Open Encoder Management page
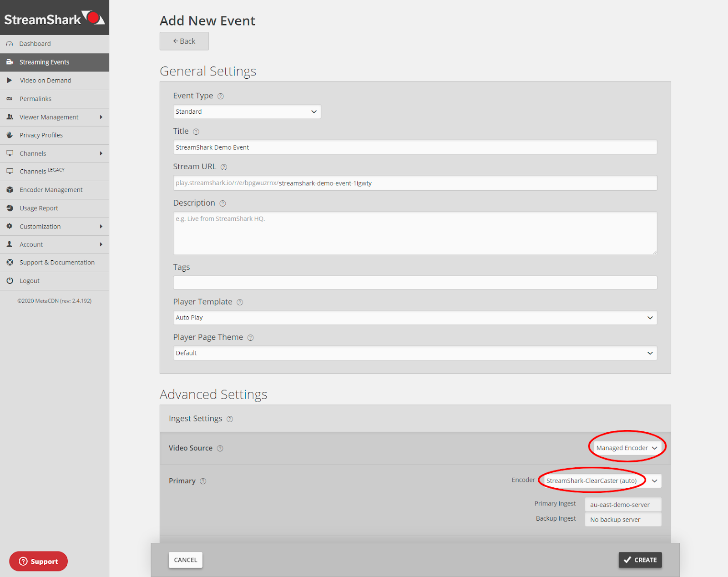This screenshot has height=577, width=728. (x=55, y=190)
